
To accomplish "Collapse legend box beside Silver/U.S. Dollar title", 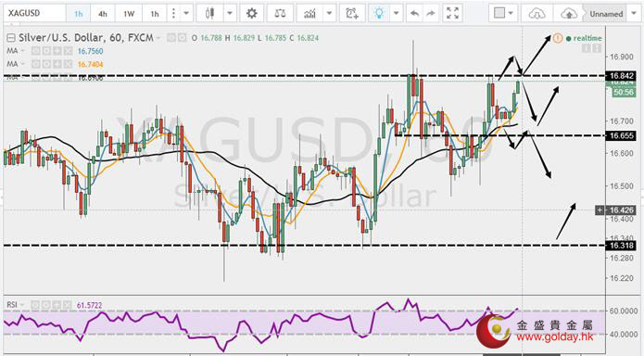I will 11,38.
